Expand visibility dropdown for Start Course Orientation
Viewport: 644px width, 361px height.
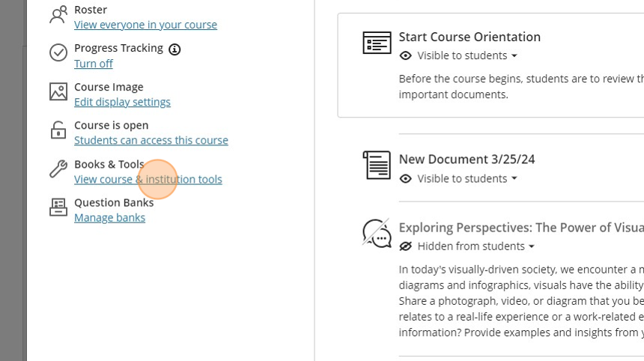pos(514,56)
